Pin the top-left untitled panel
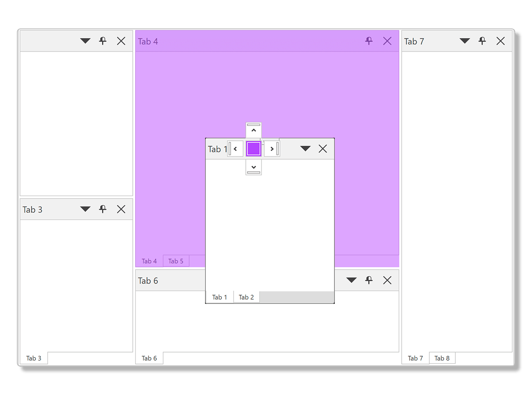 (102, 41)
